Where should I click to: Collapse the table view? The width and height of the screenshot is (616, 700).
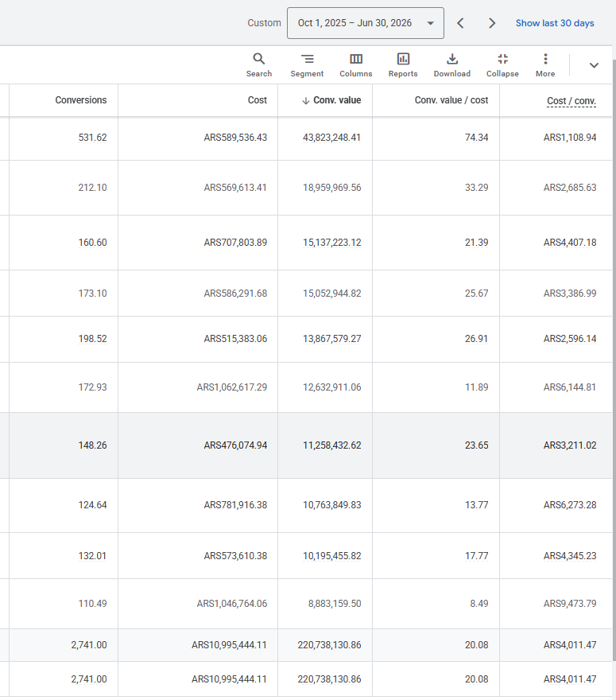[502, 65]
